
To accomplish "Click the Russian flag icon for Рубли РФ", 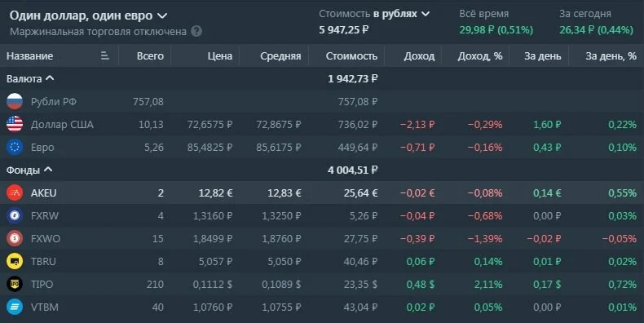I will coord(15,101).
